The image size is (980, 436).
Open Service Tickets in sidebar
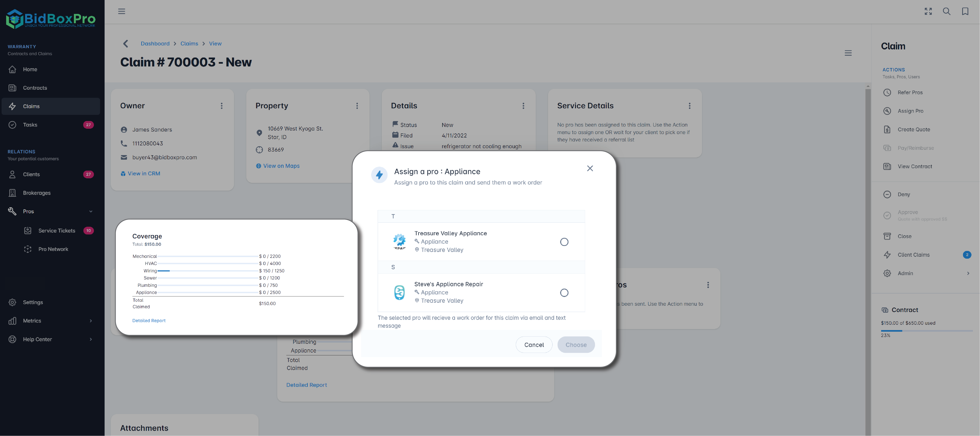[x=57, y=231]
